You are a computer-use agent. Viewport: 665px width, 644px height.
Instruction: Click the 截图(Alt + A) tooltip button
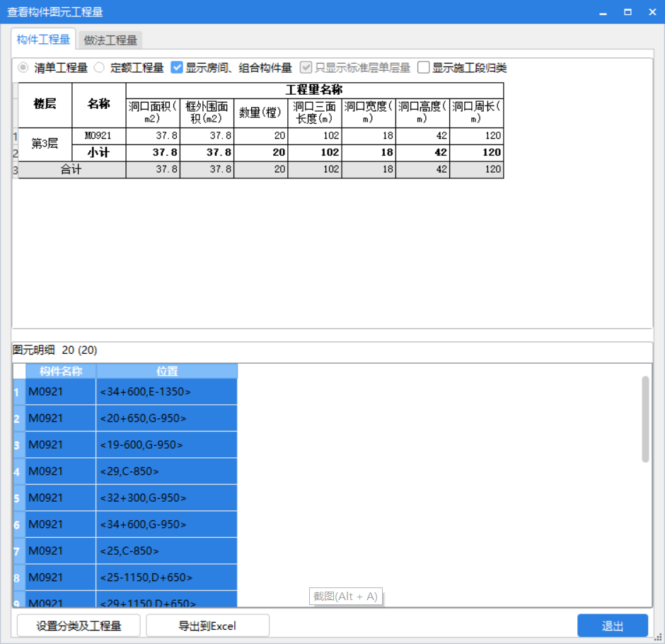tap(346, 597)
